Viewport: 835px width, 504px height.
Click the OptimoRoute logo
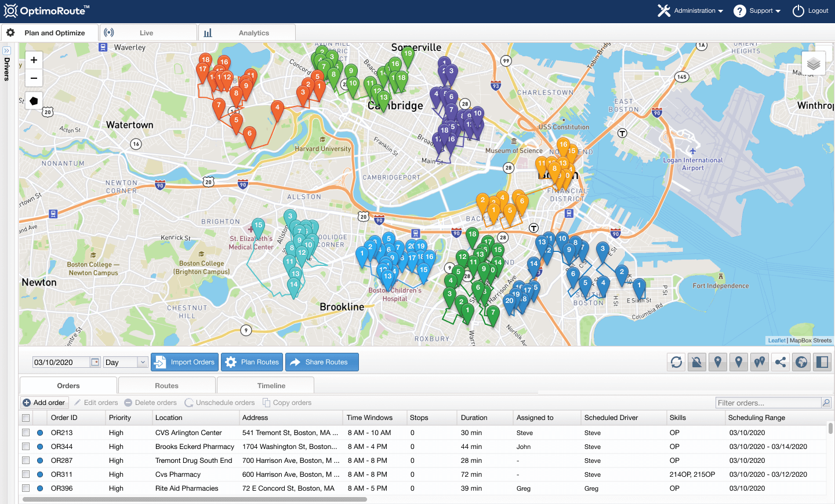click(46, 10)
